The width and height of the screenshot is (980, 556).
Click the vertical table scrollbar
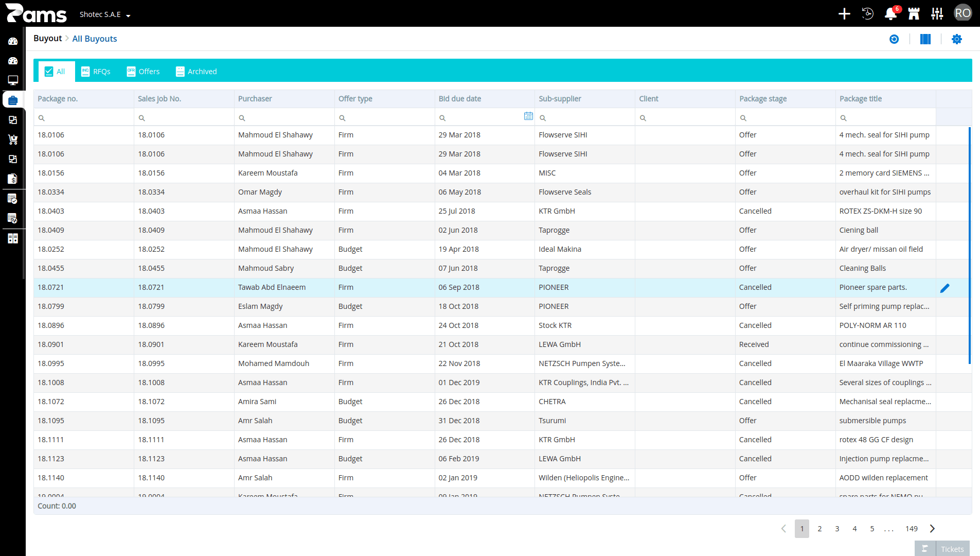[970, 246]
